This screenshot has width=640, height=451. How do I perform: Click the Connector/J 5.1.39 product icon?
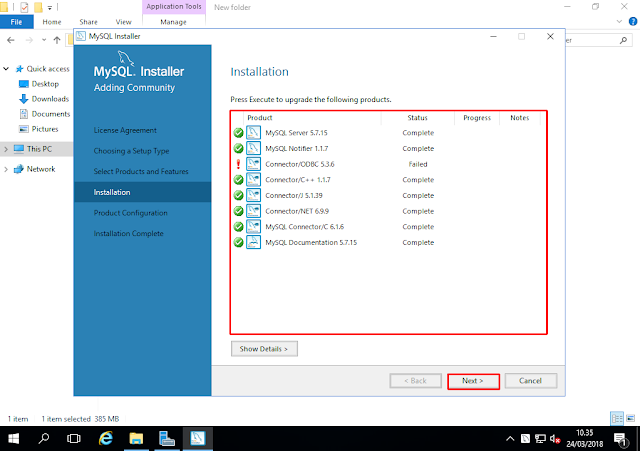coord(253,195)
